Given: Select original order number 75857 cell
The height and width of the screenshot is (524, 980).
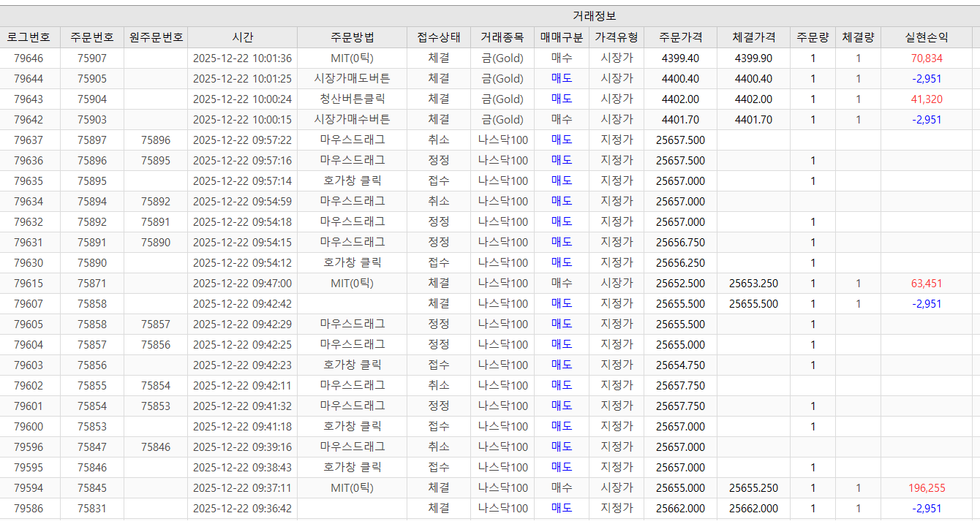Looking at the screenshot, I should coord(156,324).
